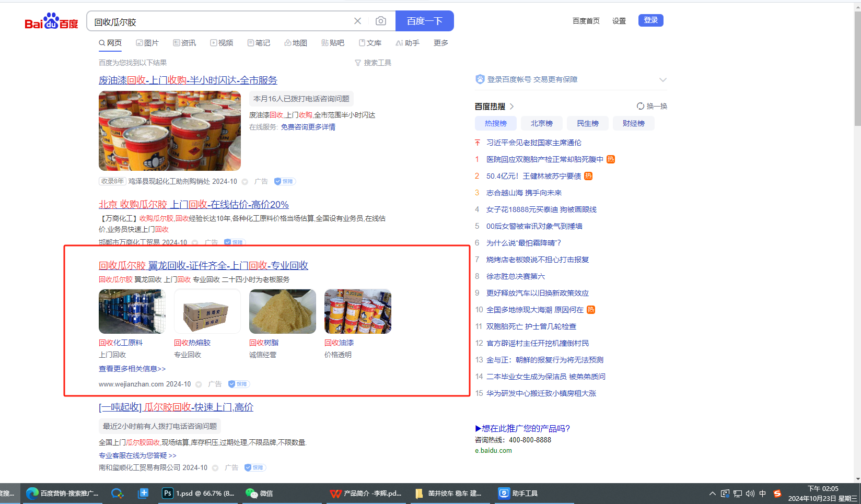Open the 视频 tab
The image size is (861, 504).
222,43
